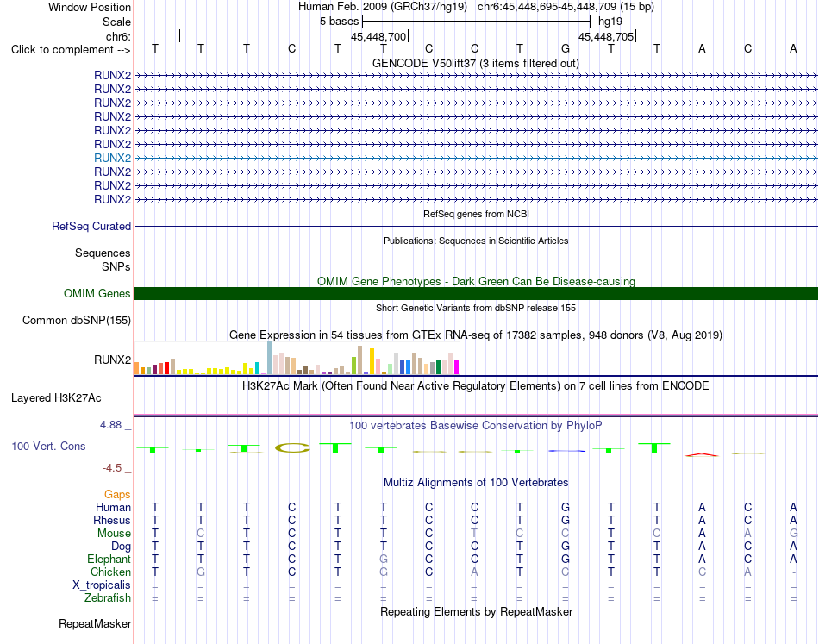
Task: Click the only G in the reference base row
Action: pos(566,48)
